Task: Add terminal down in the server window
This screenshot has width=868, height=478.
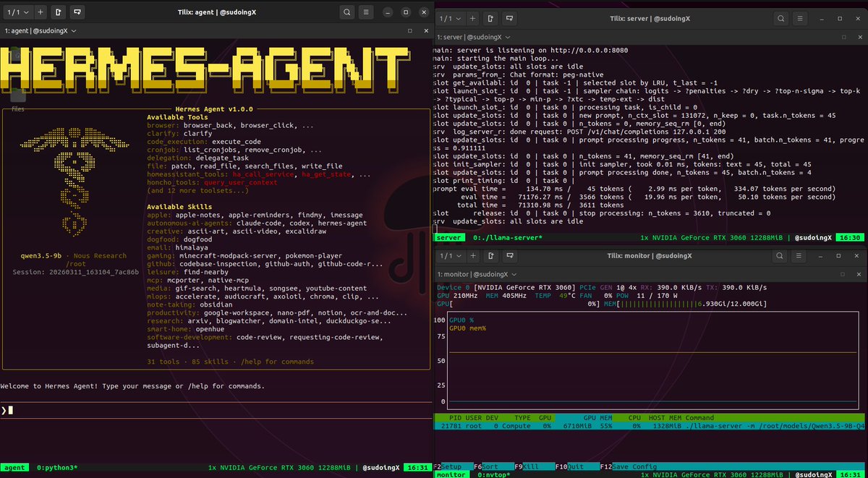Action: click(x=511, y=18)
